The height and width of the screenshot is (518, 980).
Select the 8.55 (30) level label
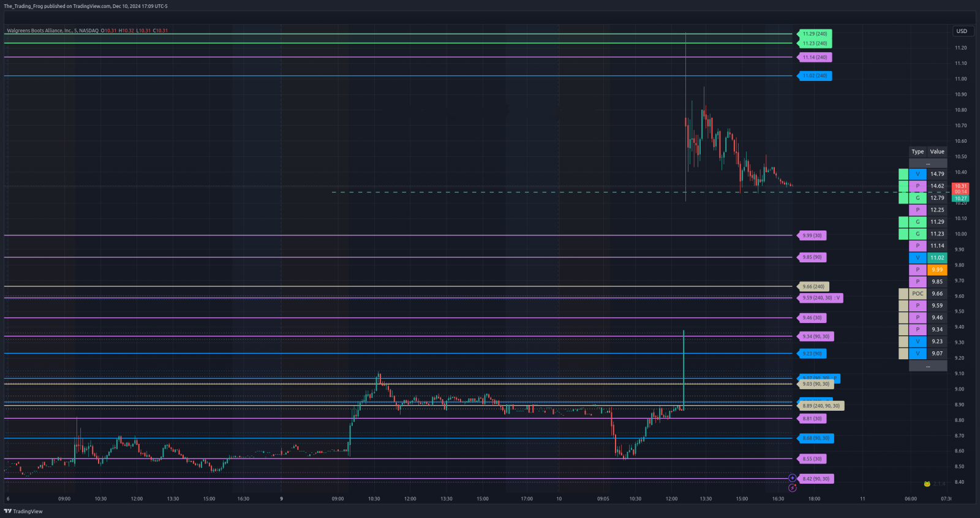click(812, 459)
